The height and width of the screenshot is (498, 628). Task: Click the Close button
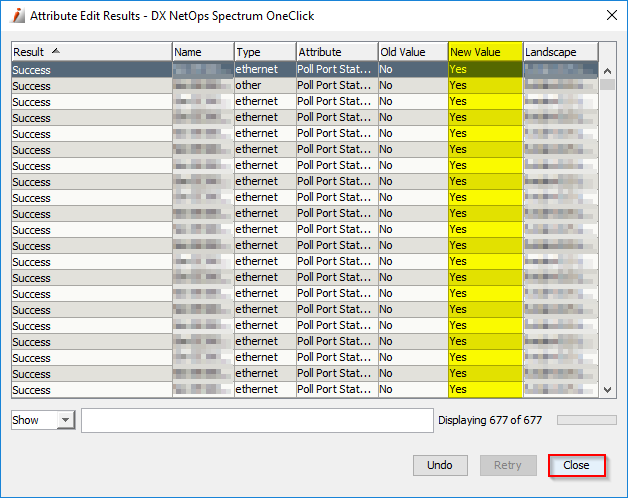tap(576, 465)
